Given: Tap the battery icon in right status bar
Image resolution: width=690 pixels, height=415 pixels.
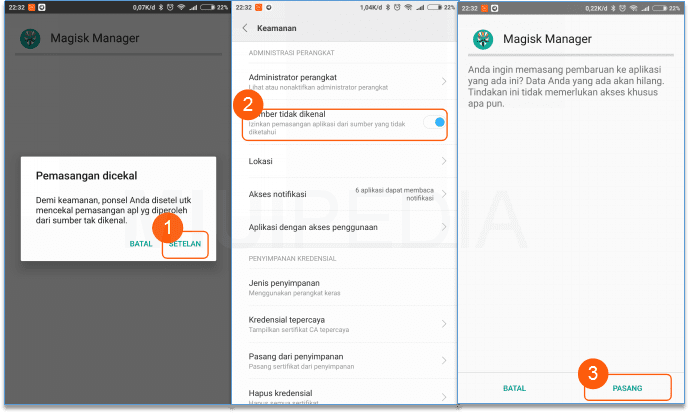Looking at the screenshot, I should tap(660, 8).
